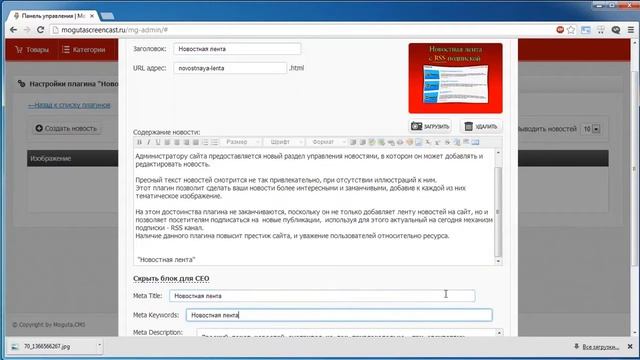This screenshot has width=640, height=360.
Task: Toggle bold formatting in the editor toolbar
Action: (139, 142)
